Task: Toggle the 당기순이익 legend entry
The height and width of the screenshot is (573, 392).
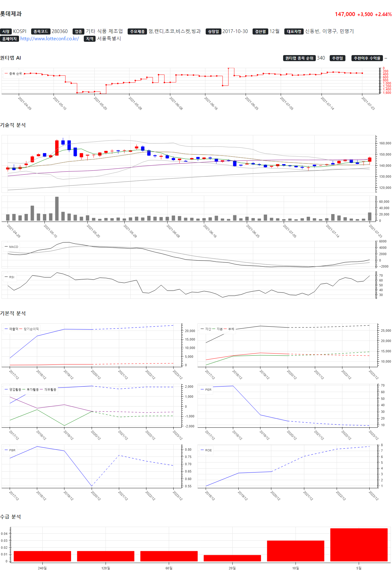Action: [x=29, y=329]
